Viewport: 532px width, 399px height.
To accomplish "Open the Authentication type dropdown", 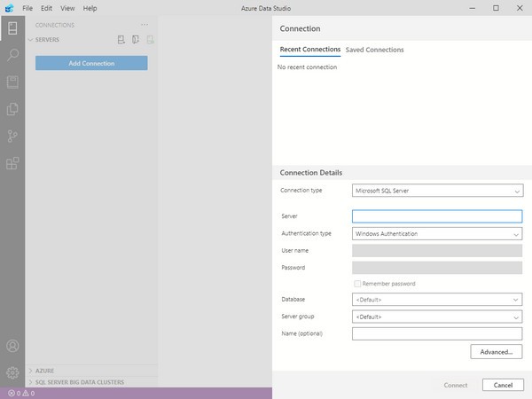I will click(x=437, y=234).
